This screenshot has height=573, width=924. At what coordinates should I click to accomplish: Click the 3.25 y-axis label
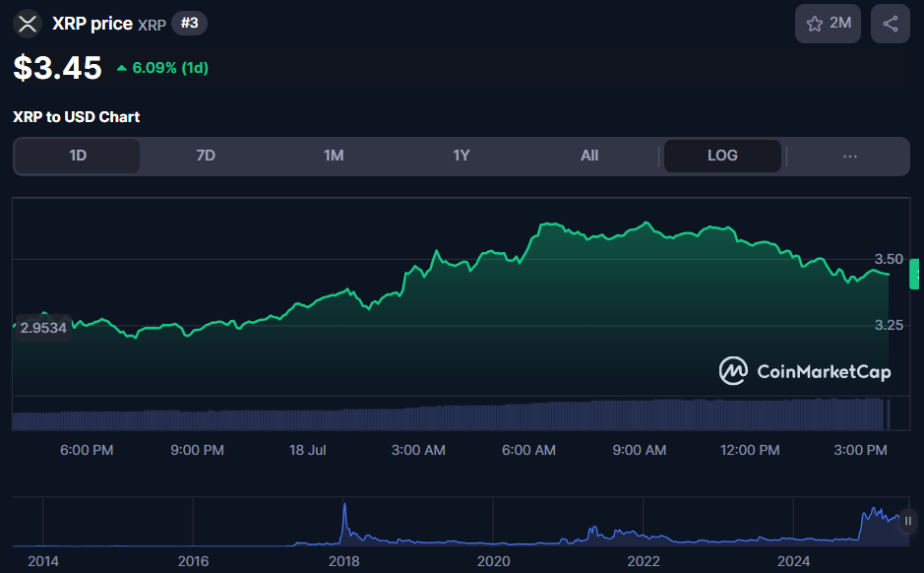coord(889,325)
